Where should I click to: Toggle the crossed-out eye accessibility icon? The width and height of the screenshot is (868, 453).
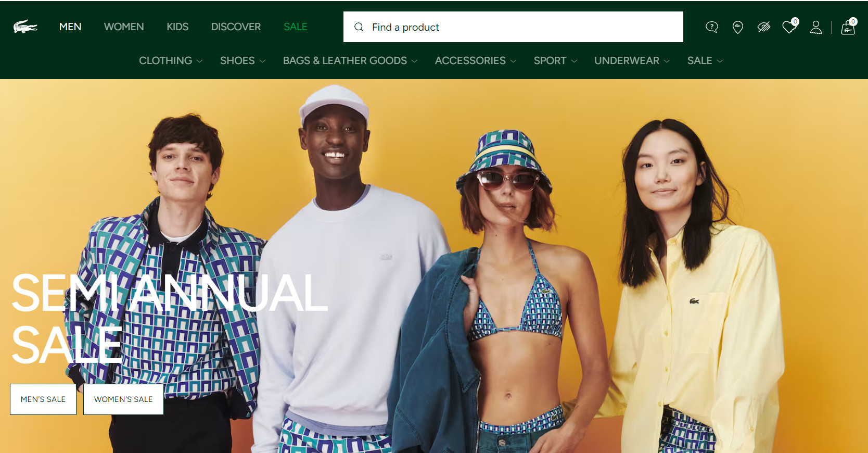tap(764, 27)
